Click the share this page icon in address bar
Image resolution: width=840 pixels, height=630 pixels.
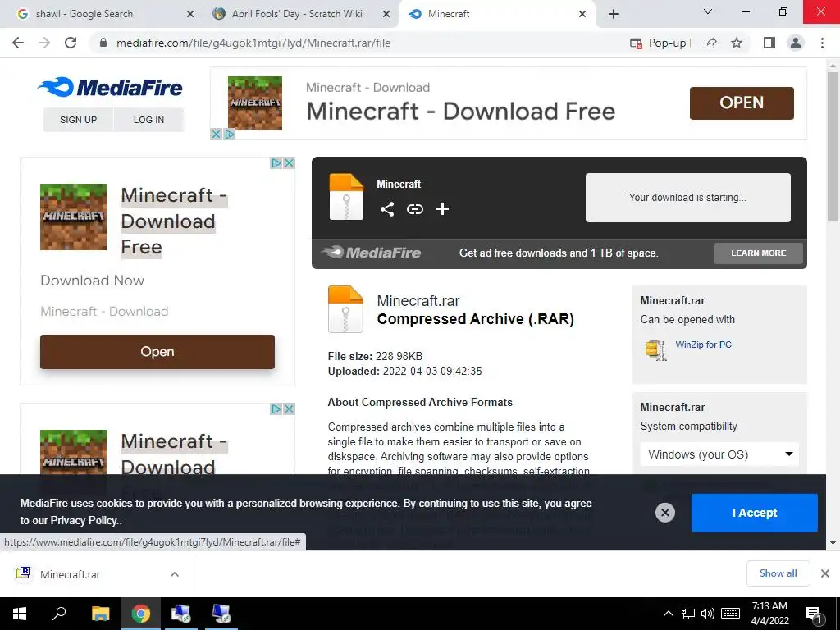[x=710, y=43]
